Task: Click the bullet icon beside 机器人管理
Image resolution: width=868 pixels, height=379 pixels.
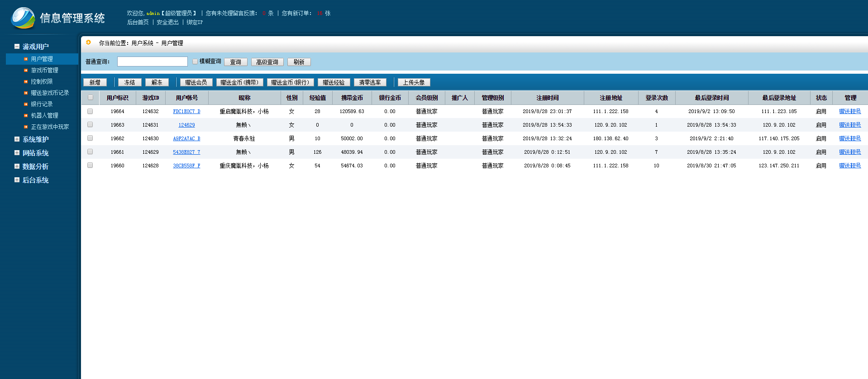Action: point(26,116)
